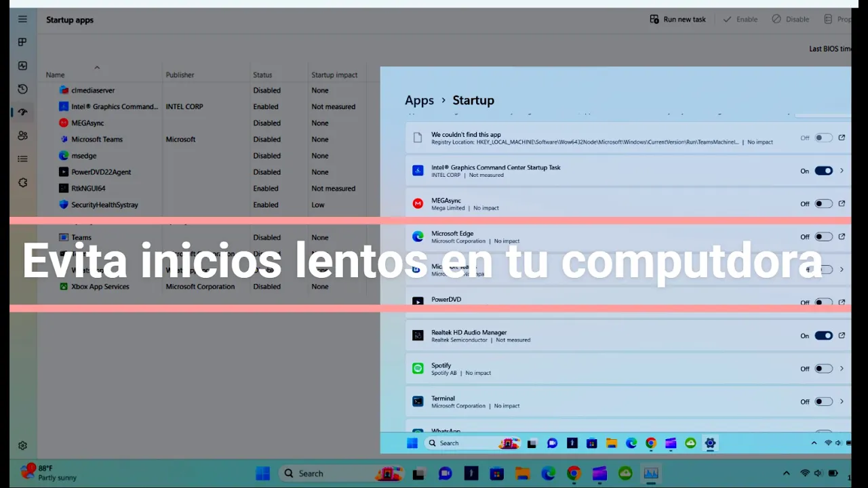Open MEGAsync location link icon in Settings
868x488 pixels.
coord(842,203)
